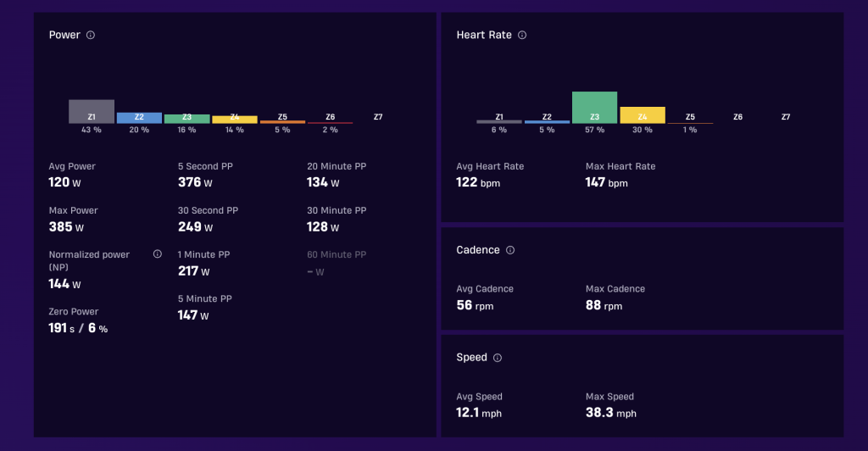Select the Power Z1 gray bar

tap(92, 111)
